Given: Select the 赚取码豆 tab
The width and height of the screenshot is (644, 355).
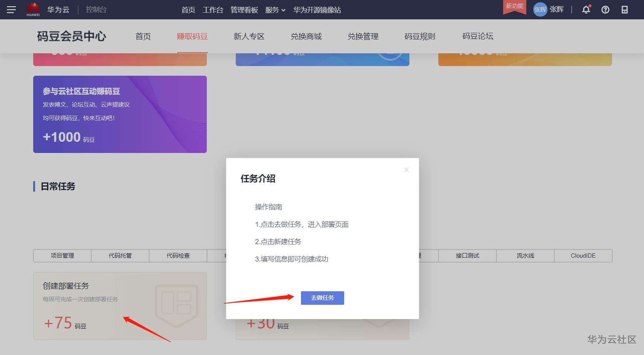Looking at the screenshot, I should (x=193, y=36).
